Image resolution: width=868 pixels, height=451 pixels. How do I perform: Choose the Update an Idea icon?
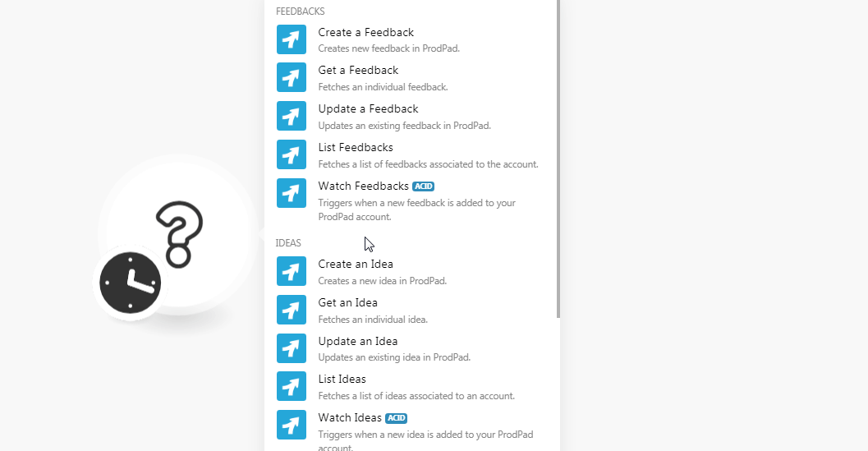click(x=292, y=348)
